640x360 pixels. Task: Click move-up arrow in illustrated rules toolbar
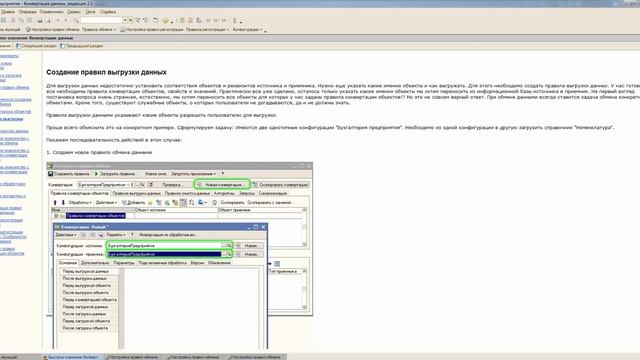click(x=55, y=202)
